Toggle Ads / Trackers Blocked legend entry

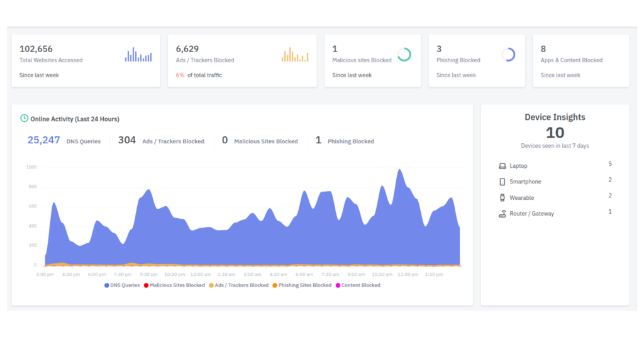click(x=238, y=285)
